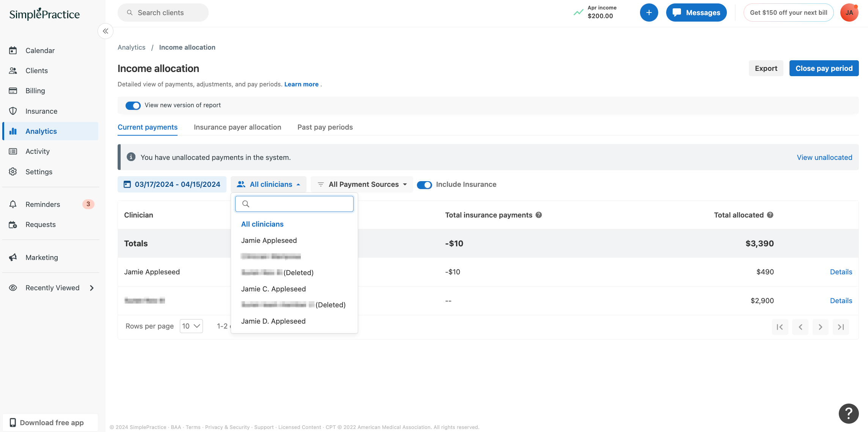868x432 pixels.
Task: Click the Reminders badge showing 3
Action: (x=88, y=204)
